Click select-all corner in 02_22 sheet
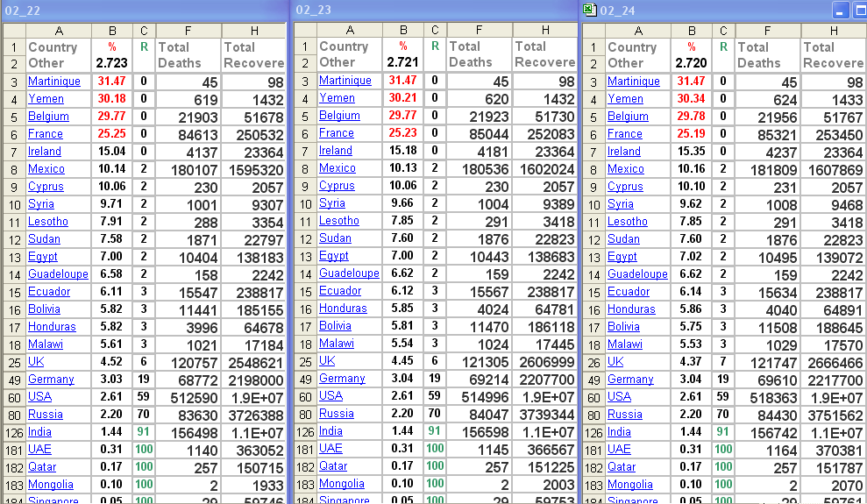This screenshot has width=867, height=504. pyautogui.click(x=13, y=31)
